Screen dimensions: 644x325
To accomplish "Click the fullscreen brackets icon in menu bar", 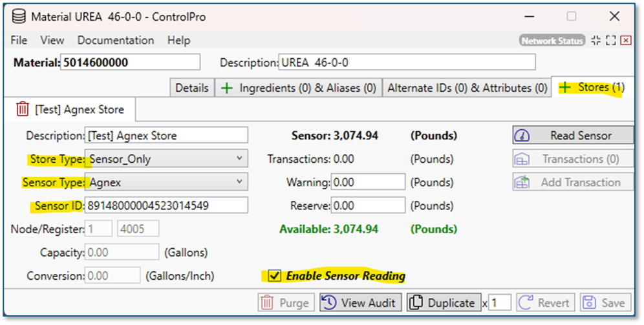I will 610,40.
